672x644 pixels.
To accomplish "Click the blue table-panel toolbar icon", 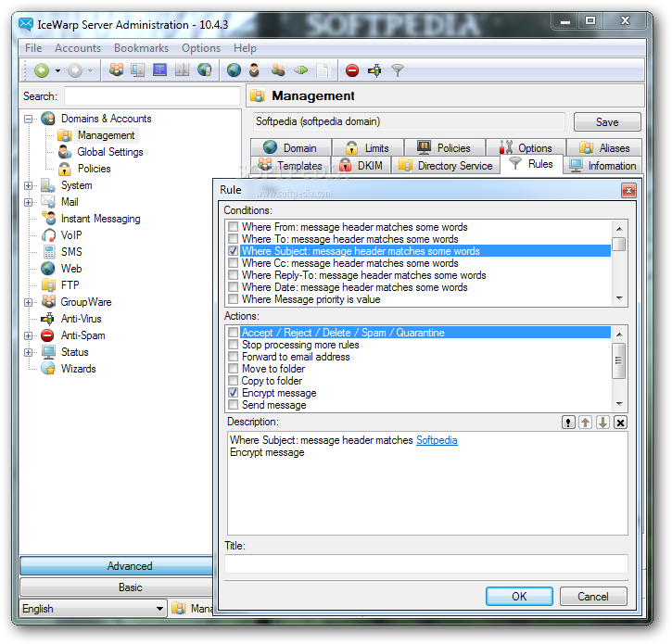I will [159, 69].
